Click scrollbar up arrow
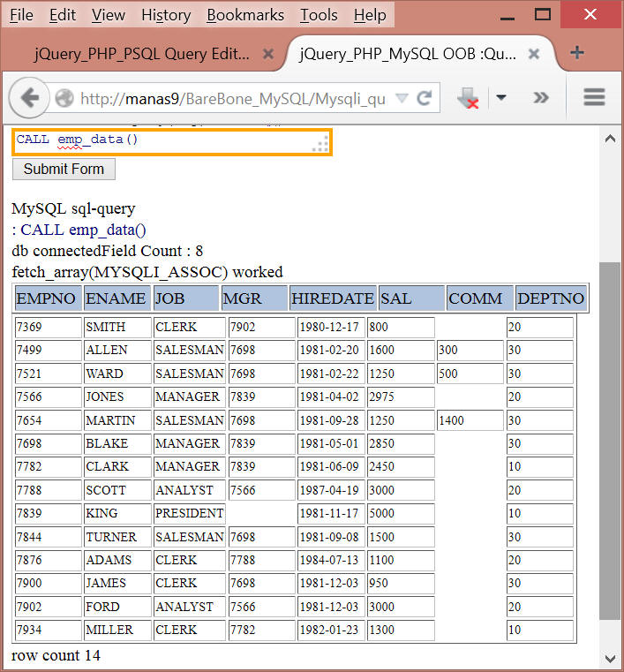Image resolution: width=624 pixels, height=672 pixels. tap(610, 139)
